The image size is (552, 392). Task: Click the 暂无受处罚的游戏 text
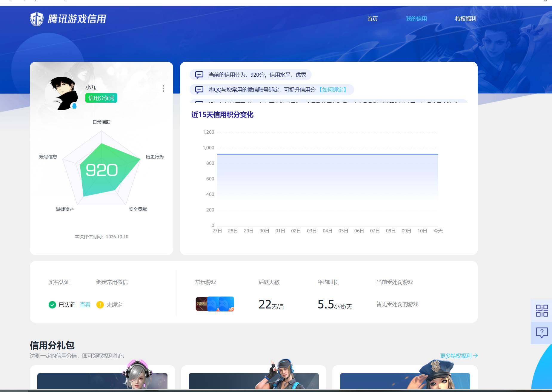(397, 304)
